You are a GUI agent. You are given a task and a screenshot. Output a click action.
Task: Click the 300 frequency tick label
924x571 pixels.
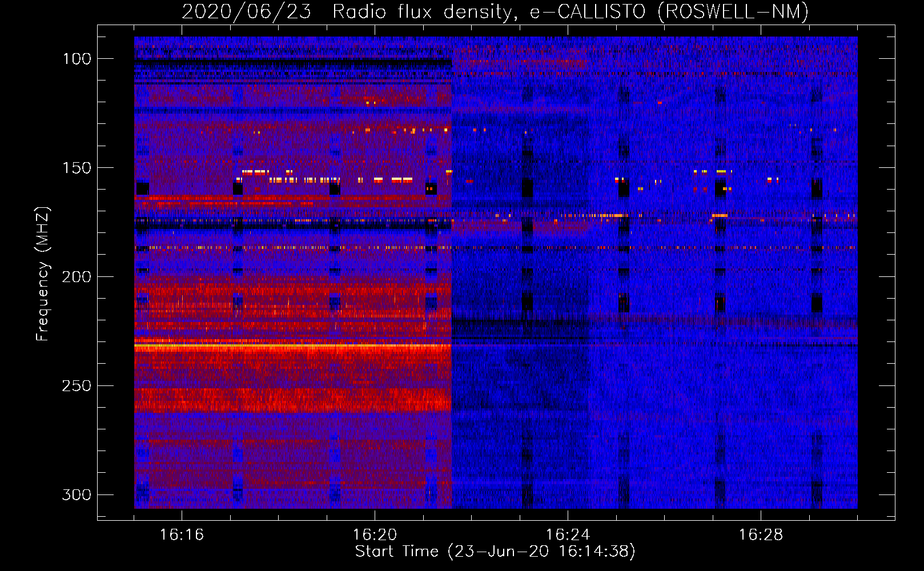pos(77,495)
